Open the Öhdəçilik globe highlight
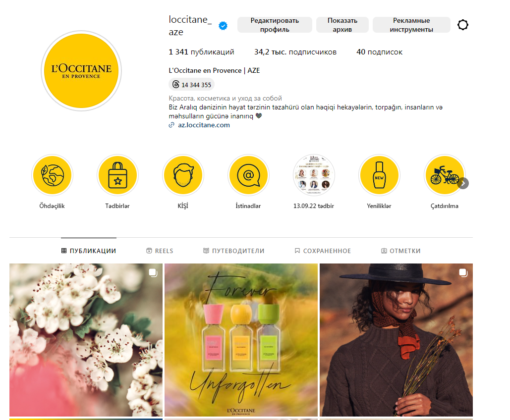Screen dimensions: 510x420 52,175
